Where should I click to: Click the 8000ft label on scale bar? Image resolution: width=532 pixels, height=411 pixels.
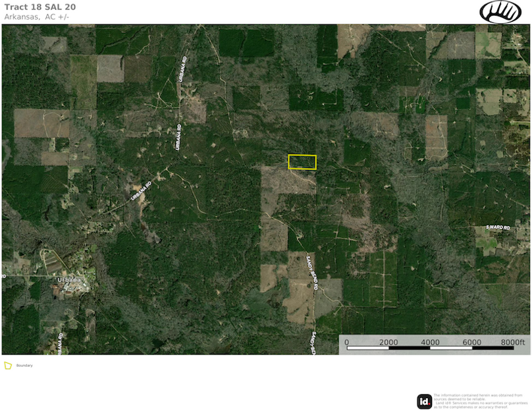[512, 342]
